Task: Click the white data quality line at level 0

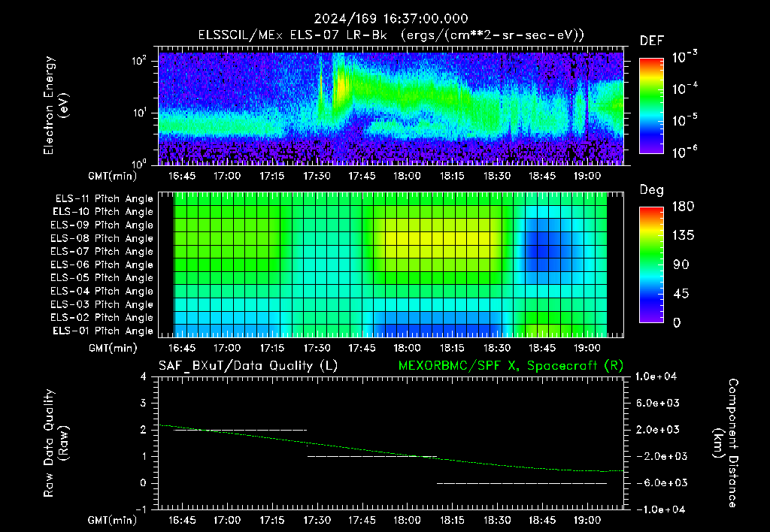Action: 522,483
